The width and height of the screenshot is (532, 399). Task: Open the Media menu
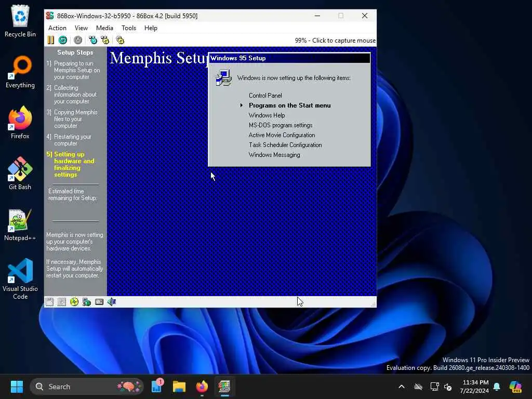pyautogui.click(x=104, y=28)
